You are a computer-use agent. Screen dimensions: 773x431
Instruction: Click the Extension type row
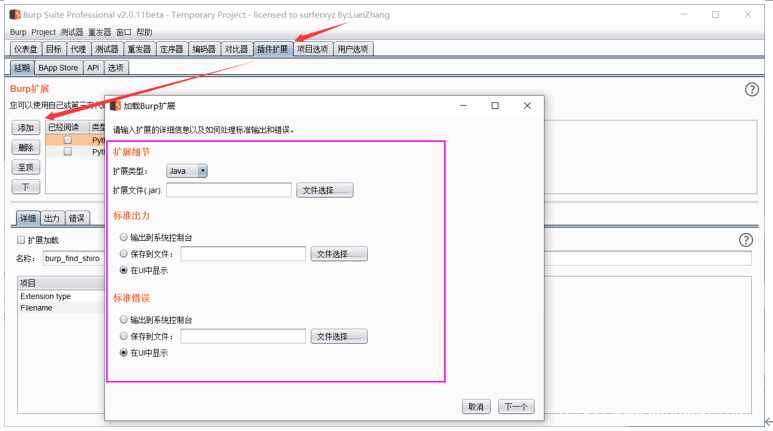click(x=62, y=296)
